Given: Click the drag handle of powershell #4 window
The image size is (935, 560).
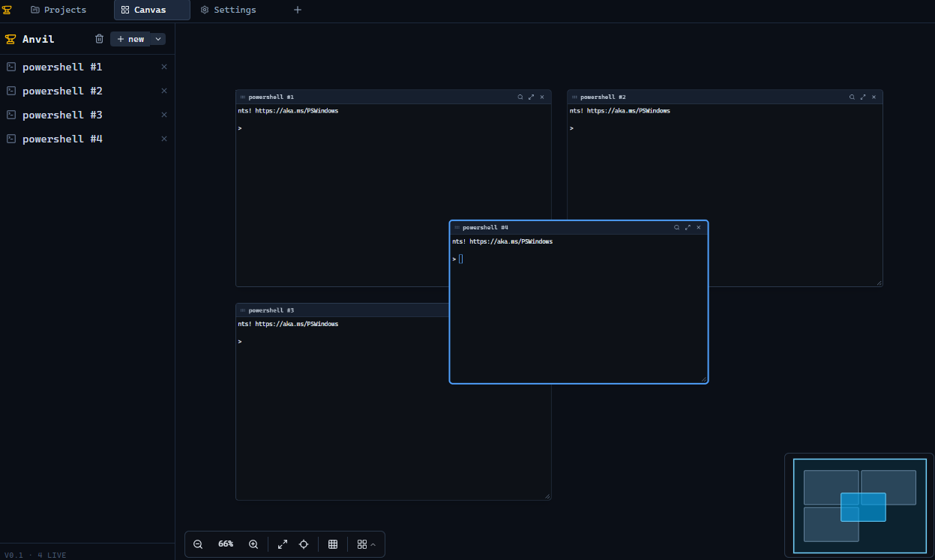Looking at the screenshot, I should click(457, 227).
